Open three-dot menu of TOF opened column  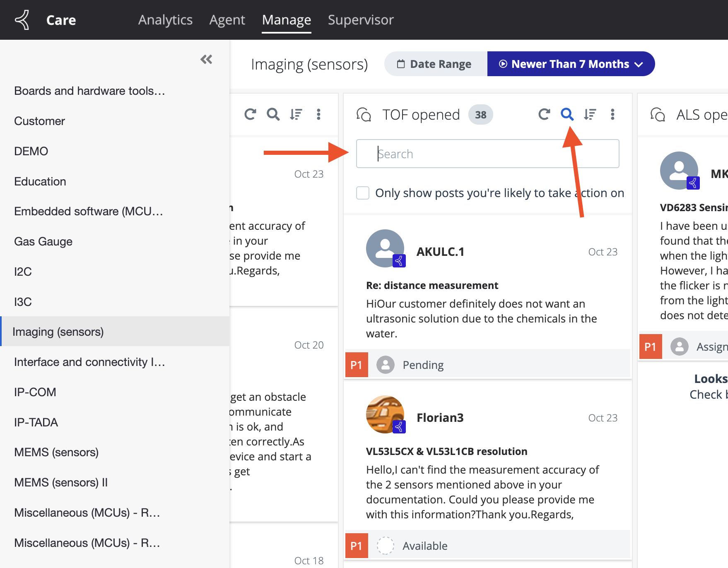click(x=612, y=114)
